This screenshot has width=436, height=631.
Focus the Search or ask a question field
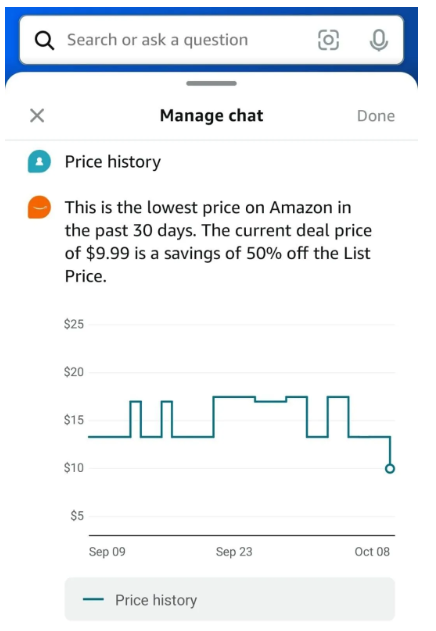211,40
